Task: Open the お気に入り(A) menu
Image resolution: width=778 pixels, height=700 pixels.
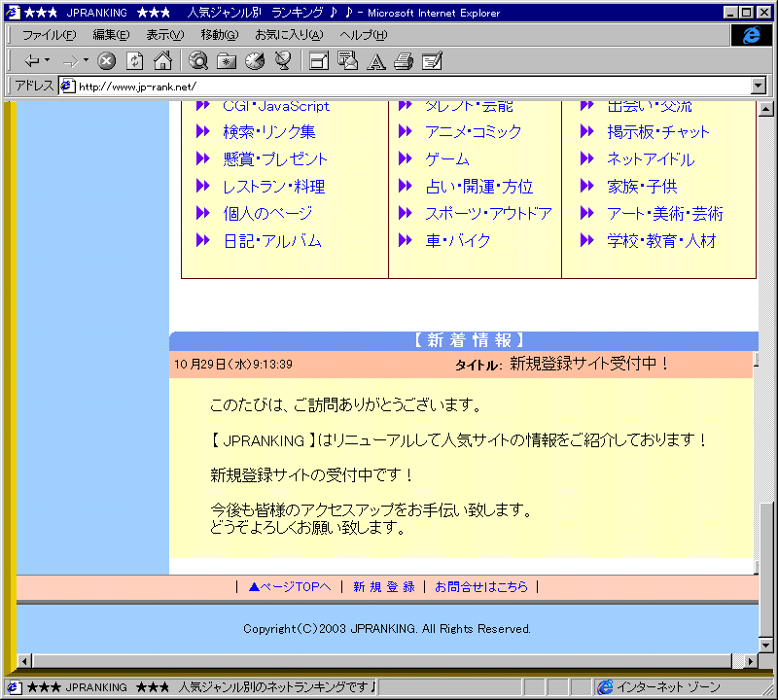Action: [289, 35]
